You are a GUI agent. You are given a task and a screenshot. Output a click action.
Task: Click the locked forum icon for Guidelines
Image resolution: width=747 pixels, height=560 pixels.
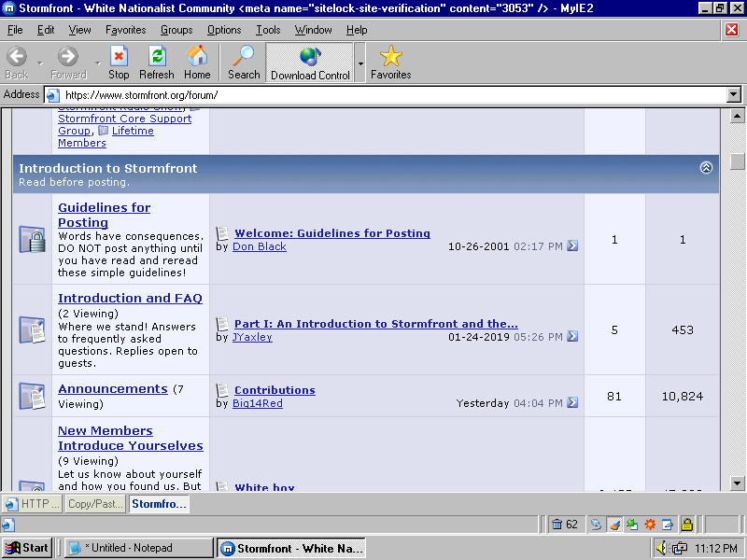(32, 239)
